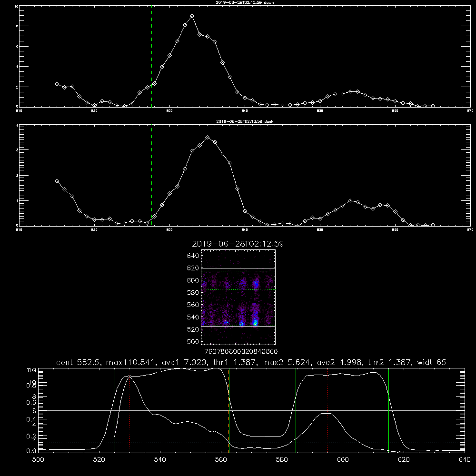
Task: Click the 'cent 562.5' value in bottom title
Action: click(x=79, y=362)
